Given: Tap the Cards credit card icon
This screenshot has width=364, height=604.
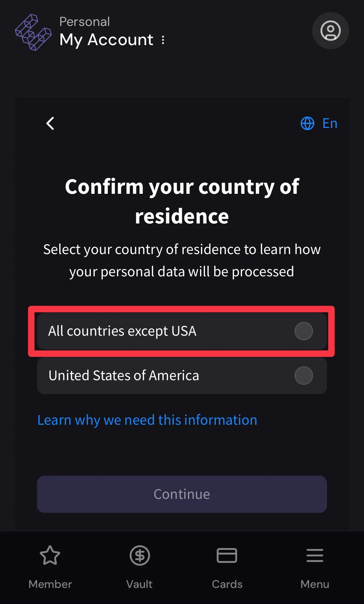Looking at the screenshot, I should 227,555.
